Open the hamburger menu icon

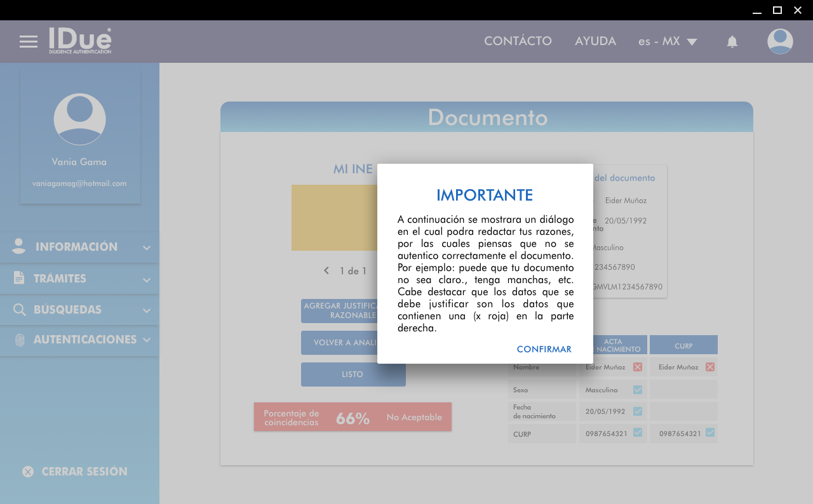click(29, 42)
